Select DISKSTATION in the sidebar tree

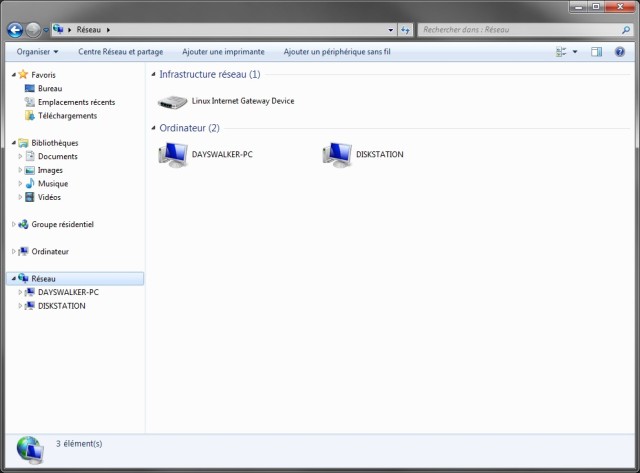pos(62,306)
